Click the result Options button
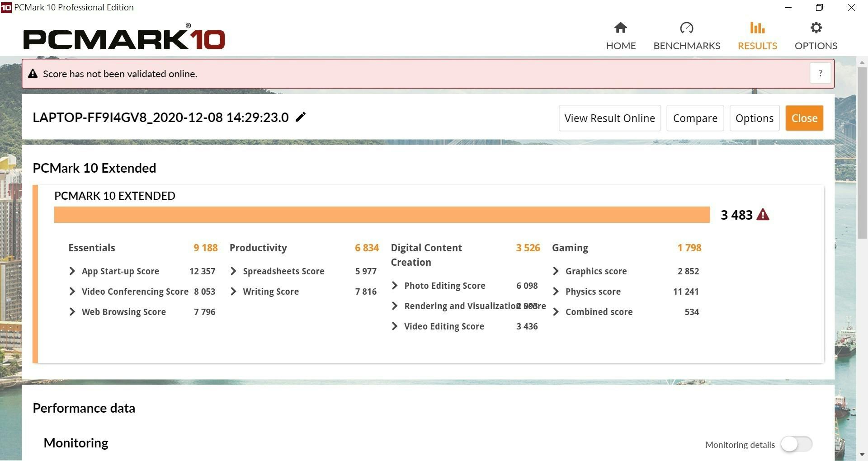The width and height of the screenshot is (868, 461). pos(754,118)
